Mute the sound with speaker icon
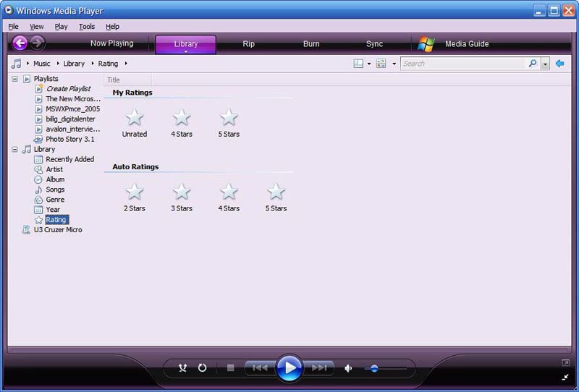Screen dimensions: 579x392 point(348,368)
